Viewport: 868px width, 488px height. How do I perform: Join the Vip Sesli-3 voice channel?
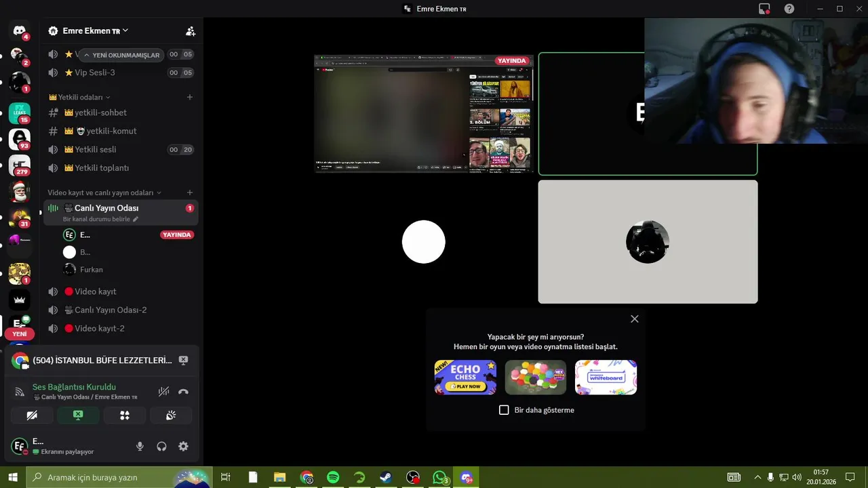point(121,73)
